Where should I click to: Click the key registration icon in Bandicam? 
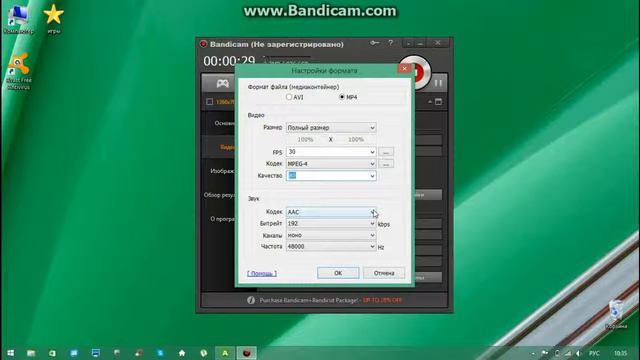tap(375, 43)
